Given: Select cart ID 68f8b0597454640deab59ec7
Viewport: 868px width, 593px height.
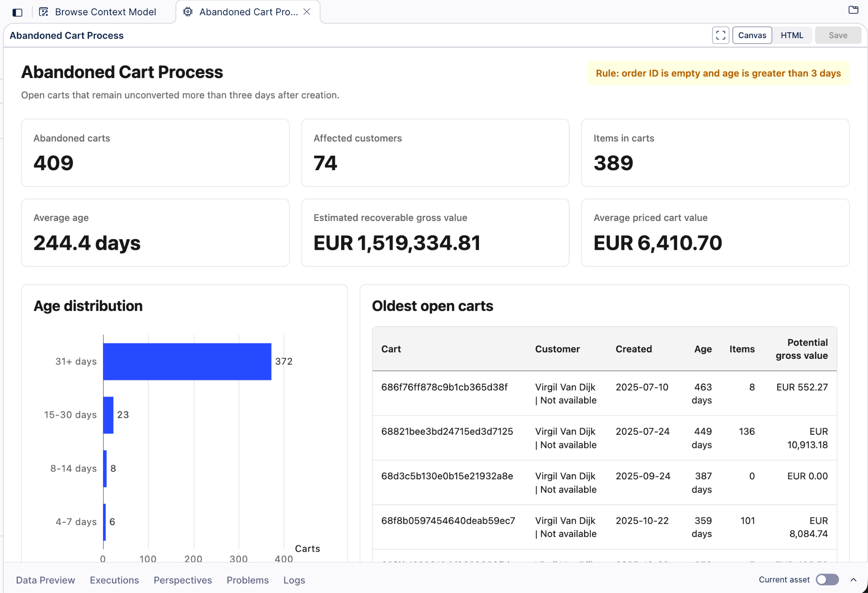Looking at the screenshot, I should tap(448, 520).
